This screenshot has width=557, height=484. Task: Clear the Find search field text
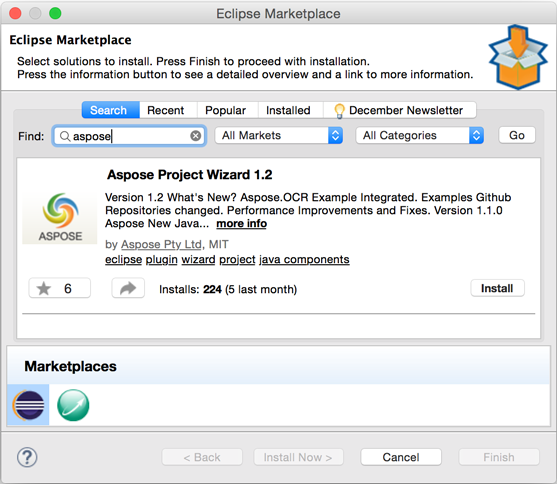195,136
